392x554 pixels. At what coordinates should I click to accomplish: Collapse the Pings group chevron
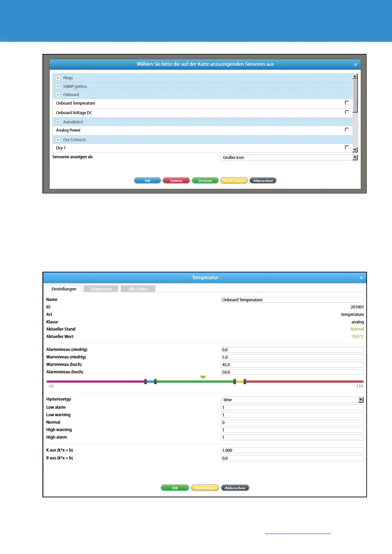[58, 78]
